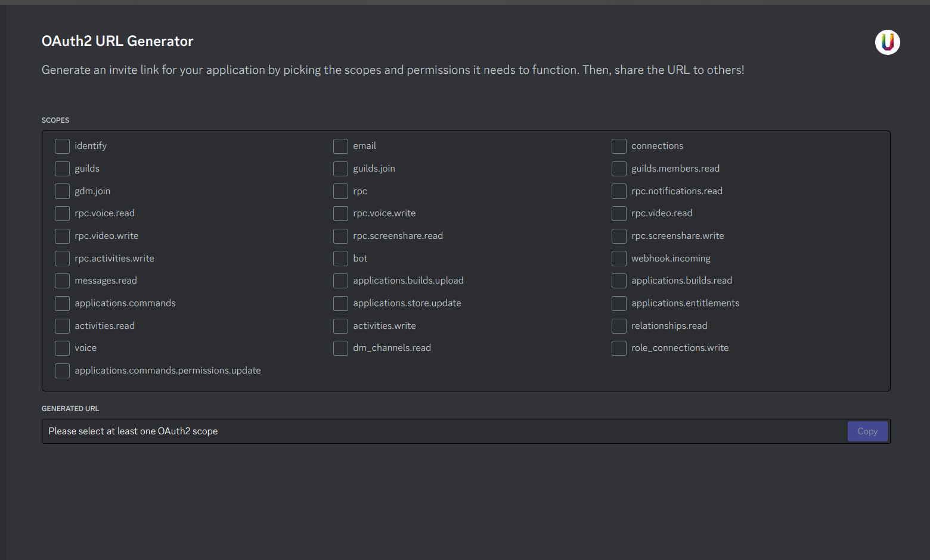930x560 pixels.
Task: Check the bot scope checkbox
Action: [340, 258]
